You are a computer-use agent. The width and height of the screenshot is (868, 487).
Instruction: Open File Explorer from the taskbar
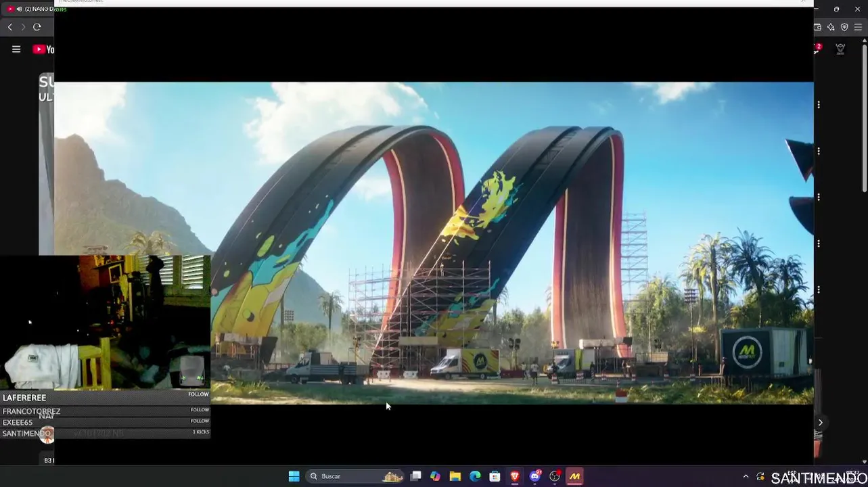(455, 476)
